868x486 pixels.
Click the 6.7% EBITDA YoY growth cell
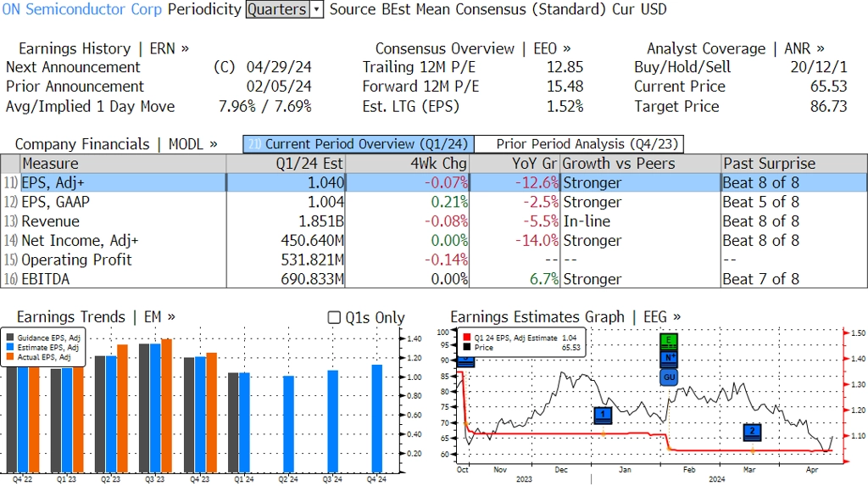pos(544,279)
